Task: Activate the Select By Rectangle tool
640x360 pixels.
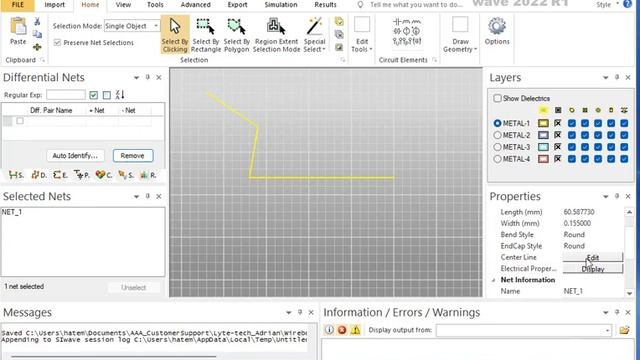Action: 206,35
